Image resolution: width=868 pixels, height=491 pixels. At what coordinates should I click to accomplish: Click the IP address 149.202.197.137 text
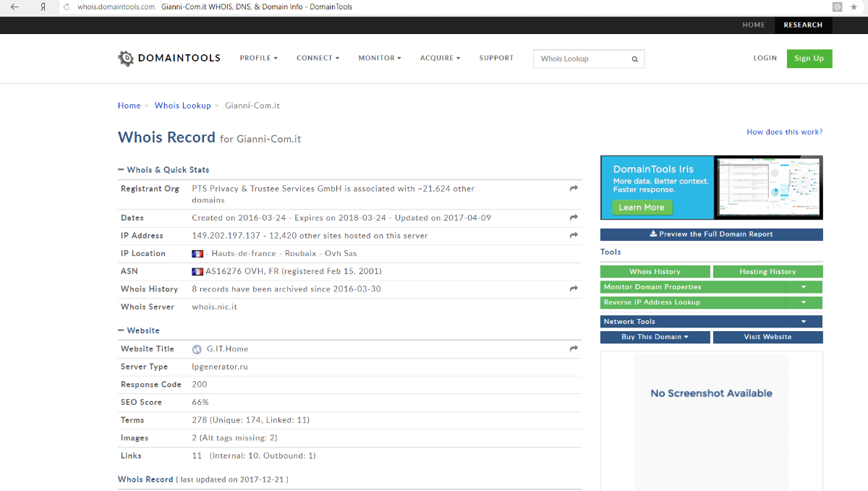click(x=226, y=236)
